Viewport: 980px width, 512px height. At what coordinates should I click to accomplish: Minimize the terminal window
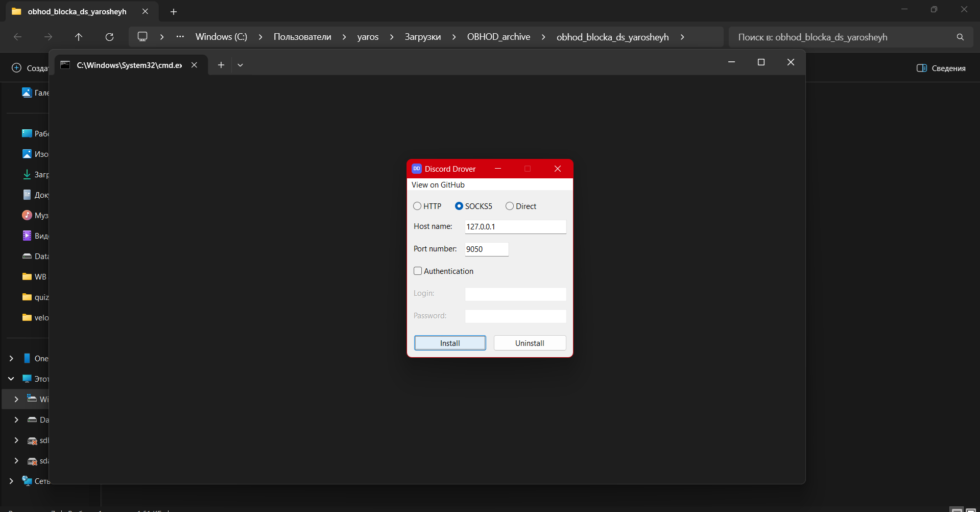click(731, 62)
